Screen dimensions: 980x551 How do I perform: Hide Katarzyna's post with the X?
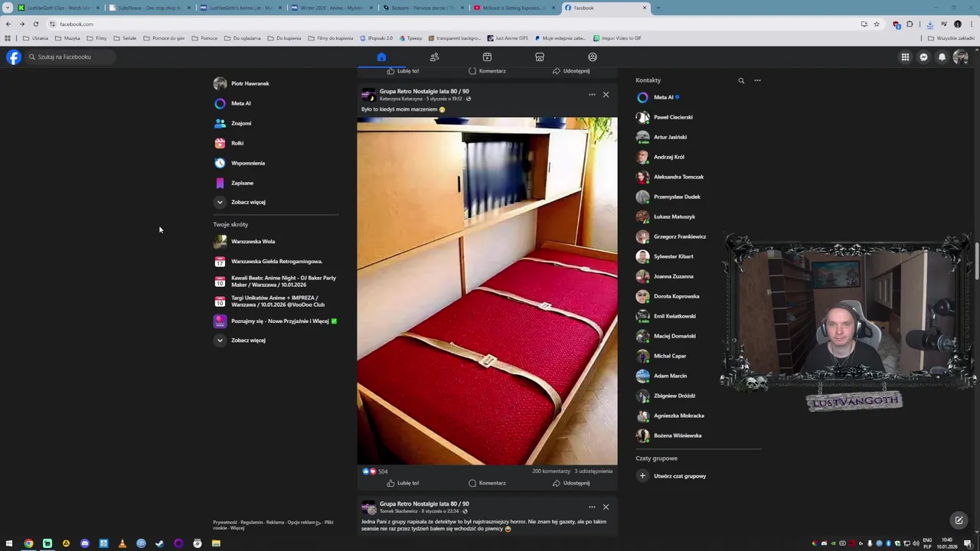pyautogui.click(x=606, y=95)
